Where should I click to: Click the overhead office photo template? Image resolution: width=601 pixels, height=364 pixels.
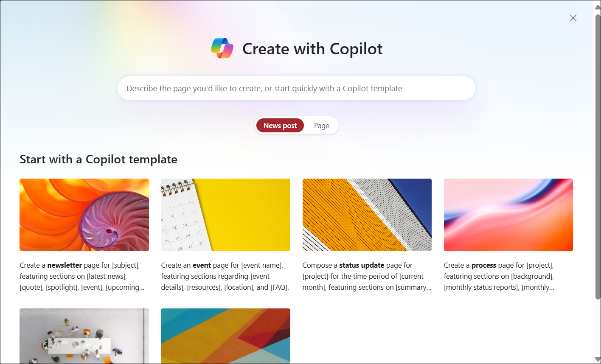(x=84, y=336)
